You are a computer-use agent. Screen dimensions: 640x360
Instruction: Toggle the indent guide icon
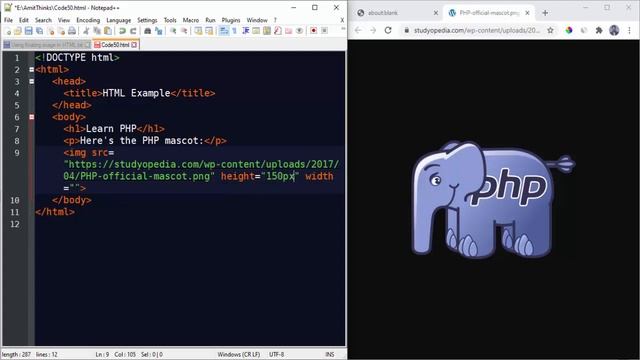pos(245,31)
